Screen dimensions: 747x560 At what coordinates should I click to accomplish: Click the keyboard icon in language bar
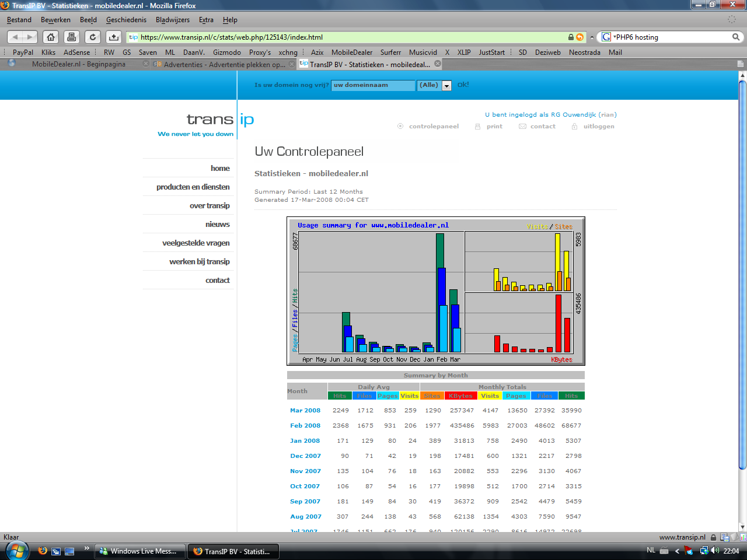tap(664, 550)
